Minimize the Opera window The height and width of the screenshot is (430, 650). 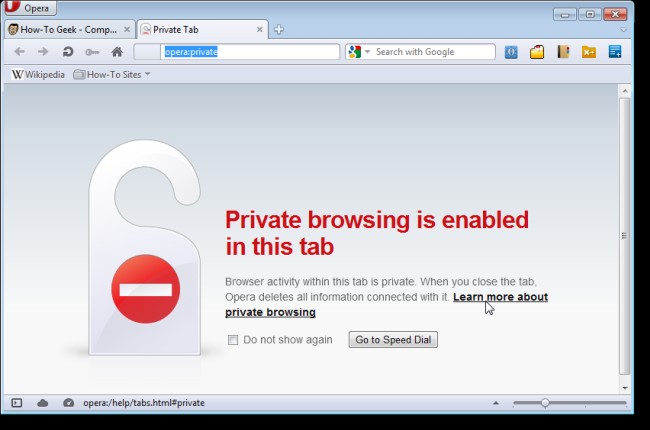coord(565,15)
